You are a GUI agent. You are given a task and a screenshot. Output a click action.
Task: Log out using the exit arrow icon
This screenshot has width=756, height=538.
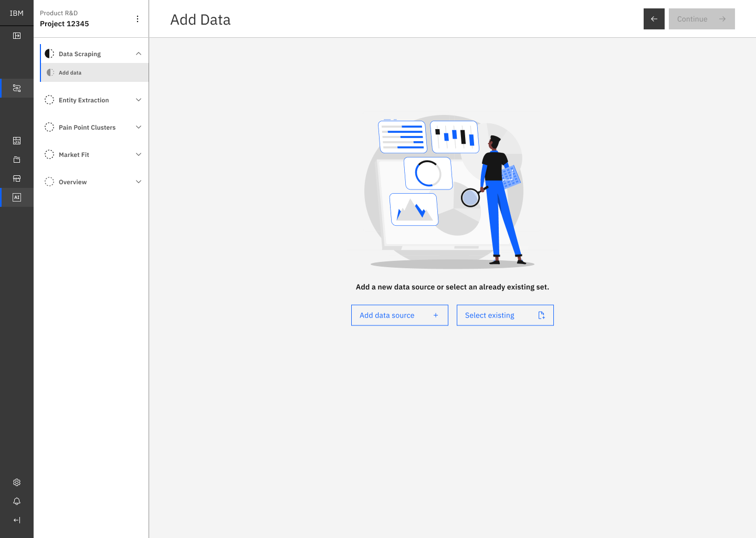[x=16, y=520]
